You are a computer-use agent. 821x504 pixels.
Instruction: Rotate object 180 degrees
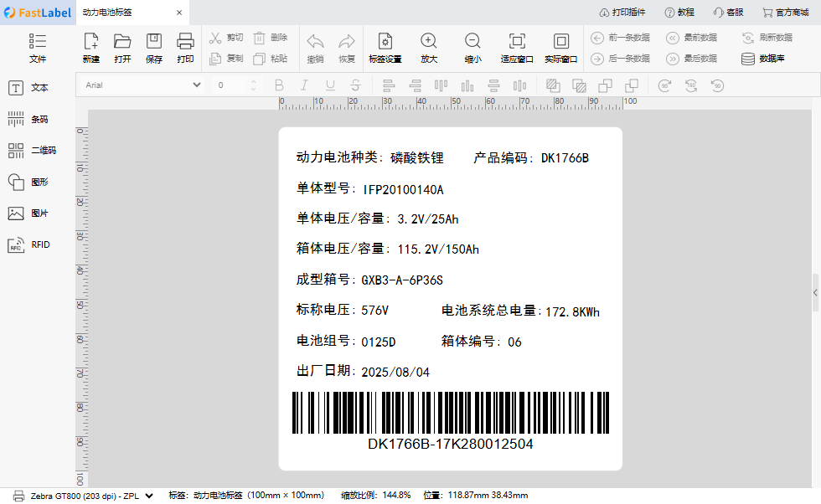(x=691, y=85)
